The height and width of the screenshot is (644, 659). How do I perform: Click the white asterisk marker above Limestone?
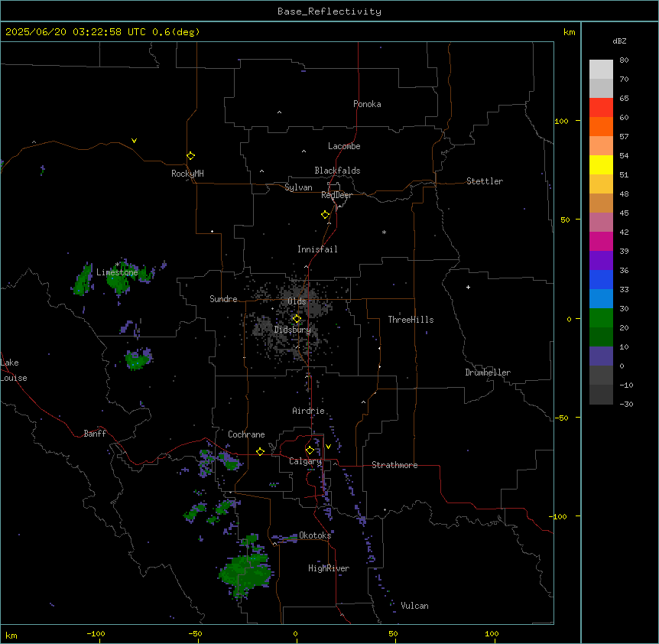[117, 265]
